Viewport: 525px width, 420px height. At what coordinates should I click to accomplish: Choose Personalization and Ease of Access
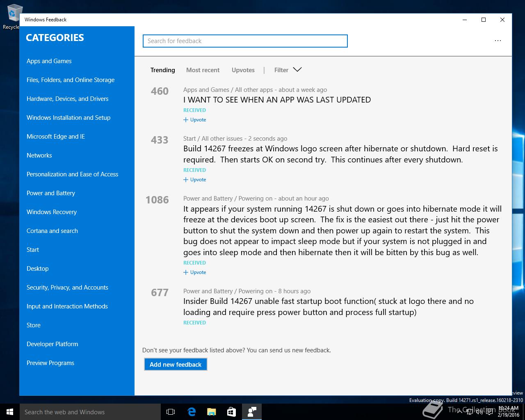click(72, 174)
